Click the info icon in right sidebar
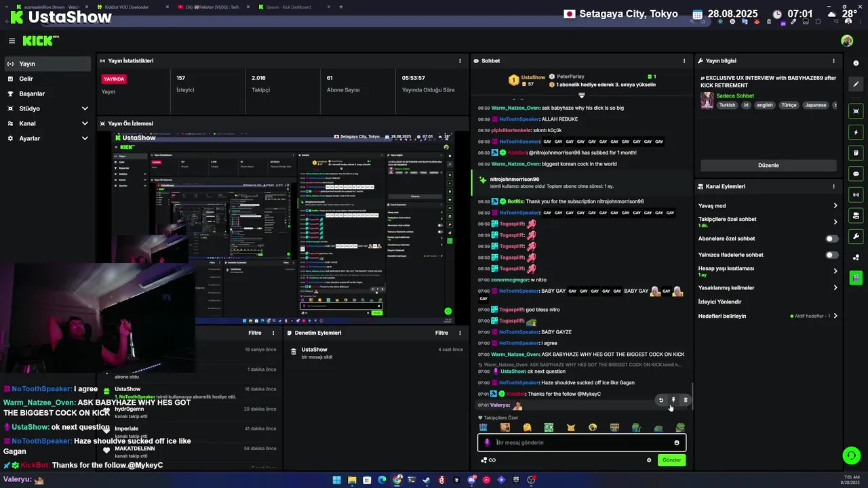This screenshot has width=868, height=488. (x=856, y=64)
